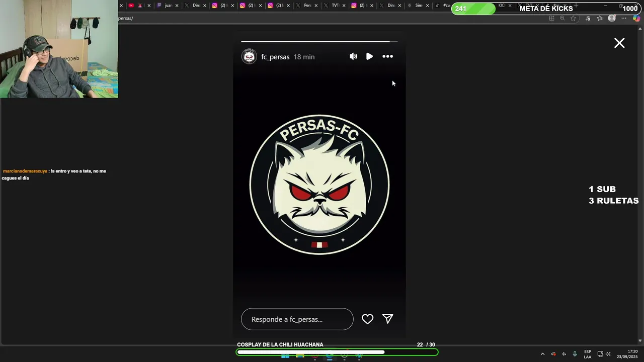
Task: Switch to the TikTok '#cu' tab
Action: [443, 6]
